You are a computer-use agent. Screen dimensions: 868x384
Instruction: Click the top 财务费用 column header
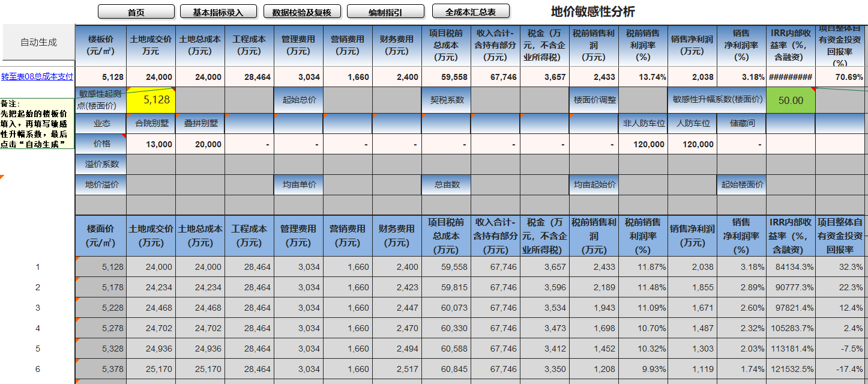(x=397, y=45)
